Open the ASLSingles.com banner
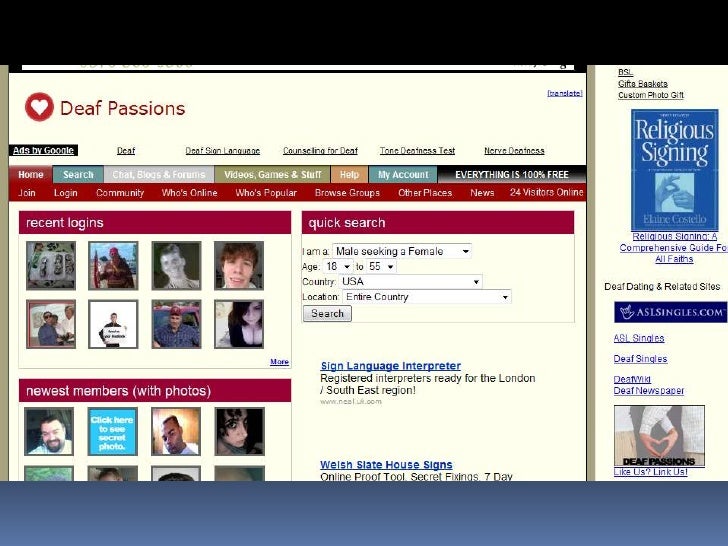The height and width of the screenshot is (546, 728). pyautogui.click(x=670, y=312)
